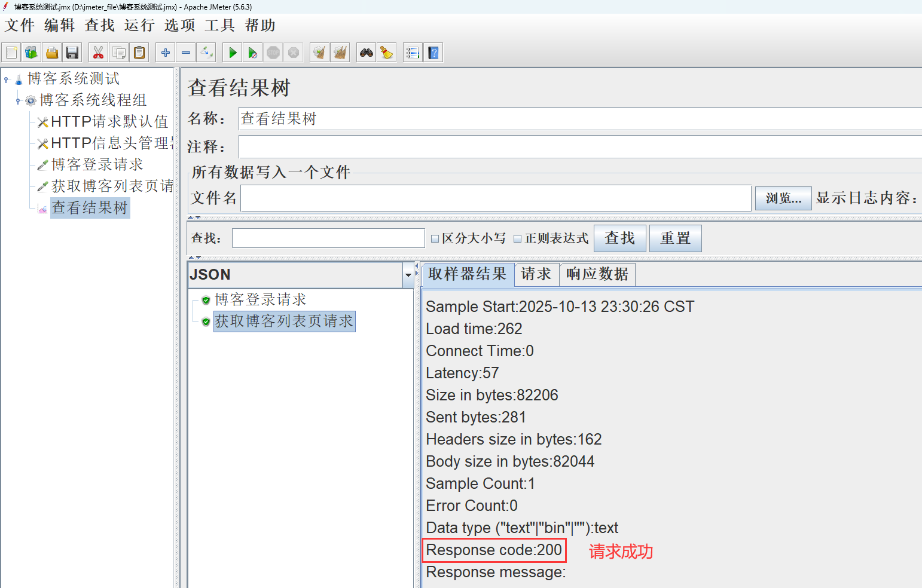Click the Paste clipboard icon
The image size is (922, 588).
tap(139, 53)
